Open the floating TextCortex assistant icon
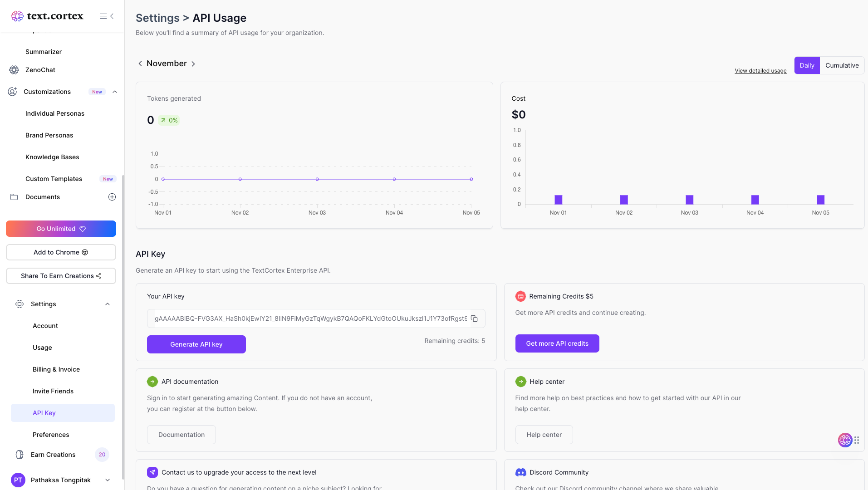 [845, 440]
